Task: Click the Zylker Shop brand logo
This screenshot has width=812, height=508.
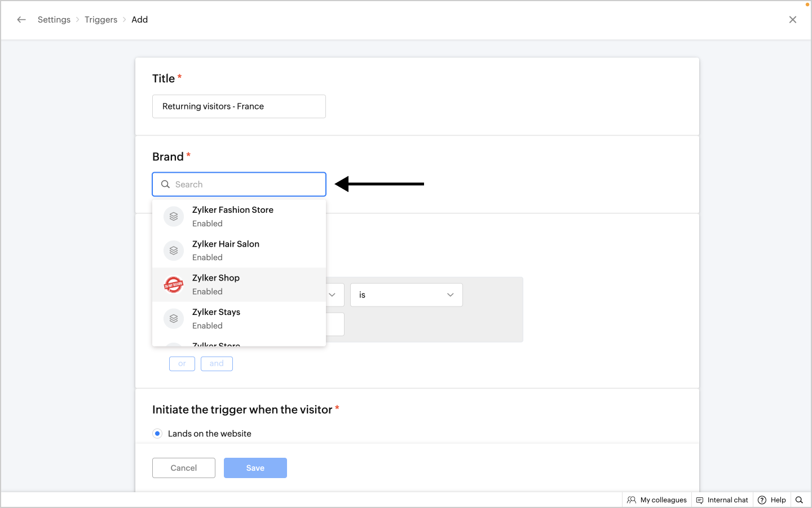Action: [x=174, y=285]
